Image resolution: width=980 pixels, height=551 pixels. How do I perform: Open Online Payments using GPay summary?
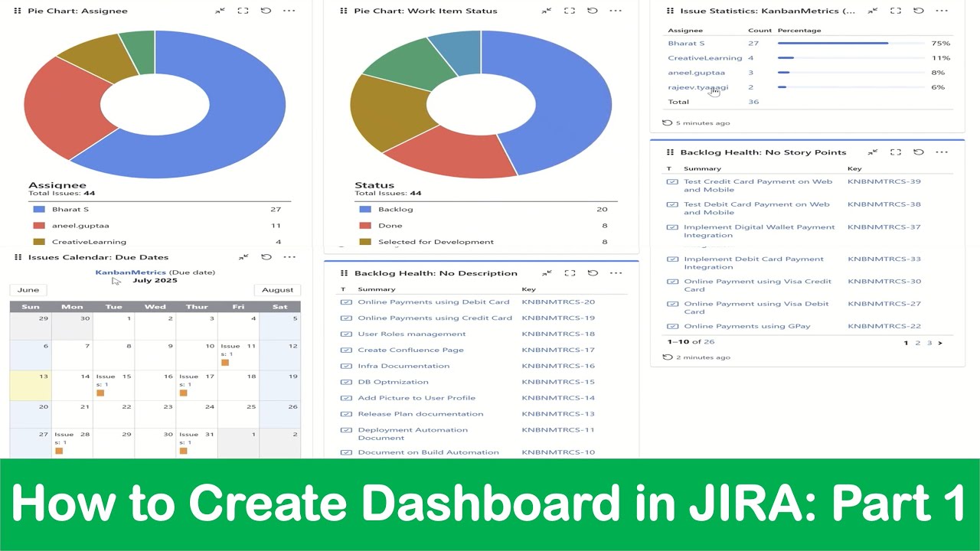click(x=746, y=327)
